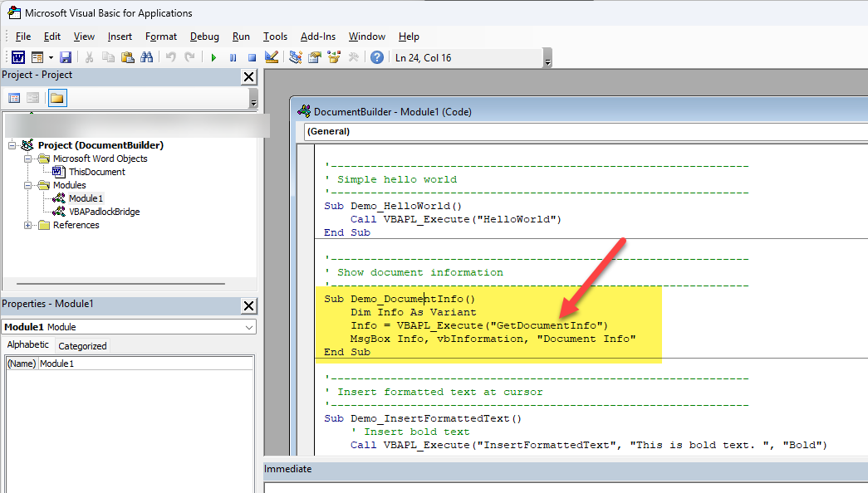The height and width of the screenshot is (493, 868).
Task: Open the Properties Window from the toolbar
Action: pyautogui.click(x=313, y=56)
